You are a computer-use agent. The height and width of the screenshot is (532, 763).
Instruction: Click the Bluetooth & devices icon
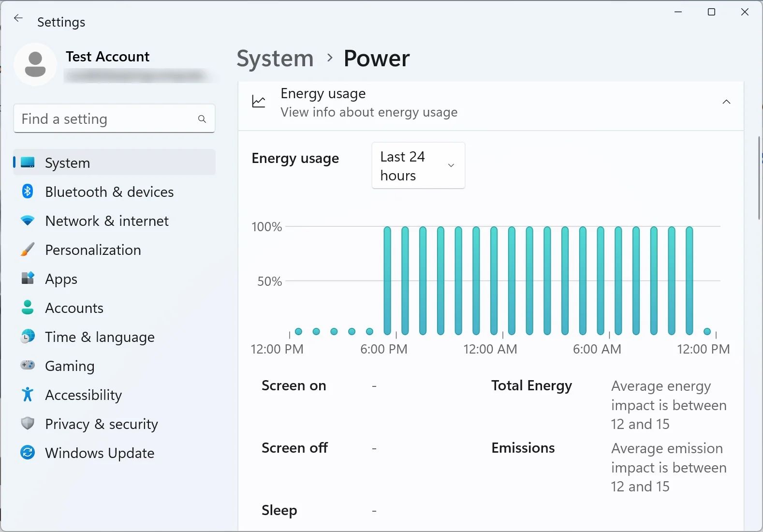(28, 192)
